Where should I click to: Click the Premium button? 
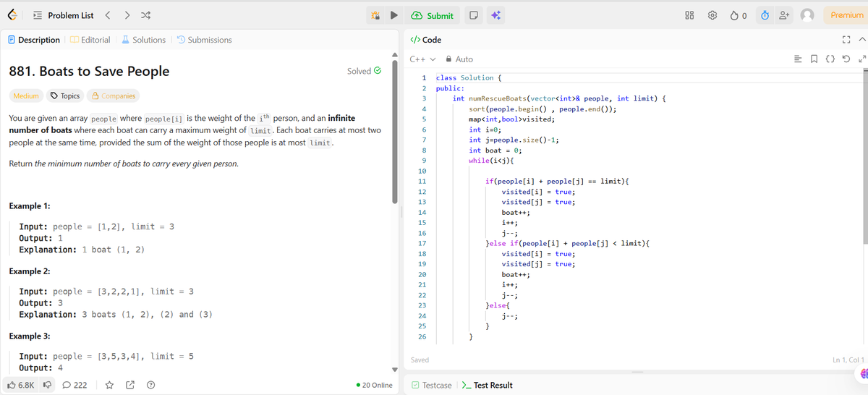(x=846, y=15)
